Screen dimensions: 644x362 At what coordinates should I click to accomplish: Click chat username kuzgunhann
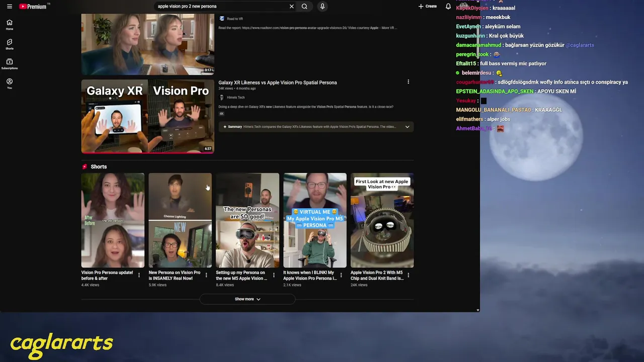tap(470, 36)
